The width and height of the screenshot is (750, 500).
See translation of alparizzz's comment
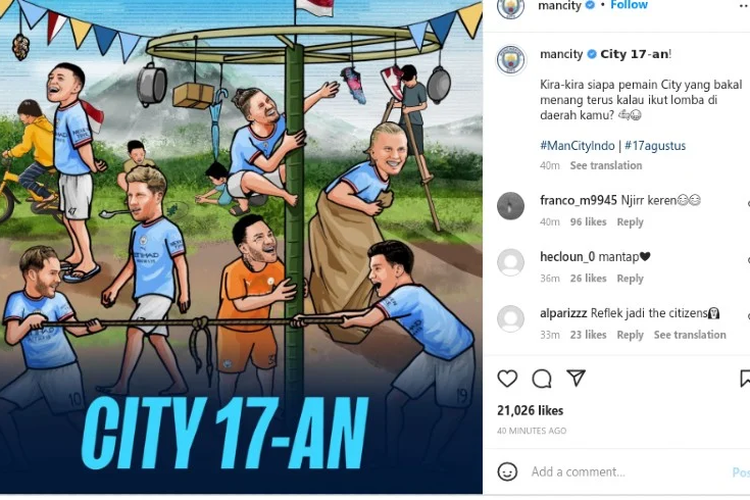[690, 335]
